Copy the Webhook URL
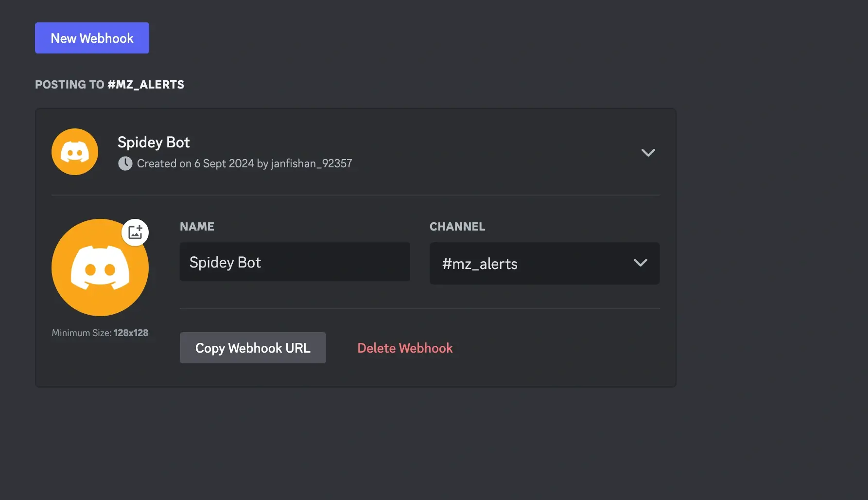 coord(253,348)
